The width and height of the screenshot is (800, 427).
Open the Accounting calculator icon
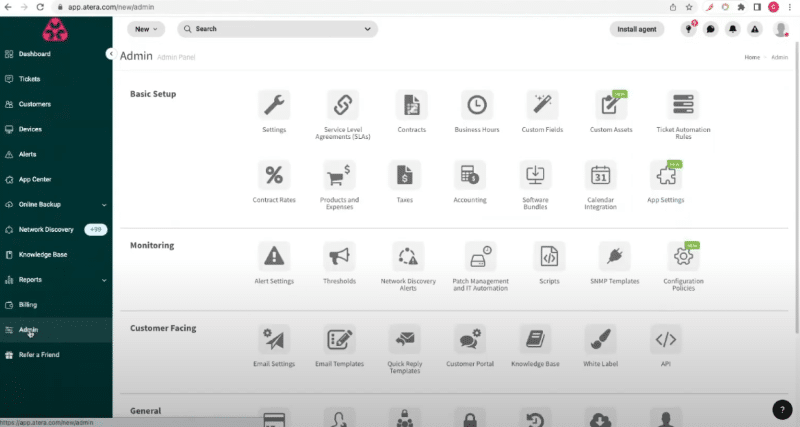[470, 175]
